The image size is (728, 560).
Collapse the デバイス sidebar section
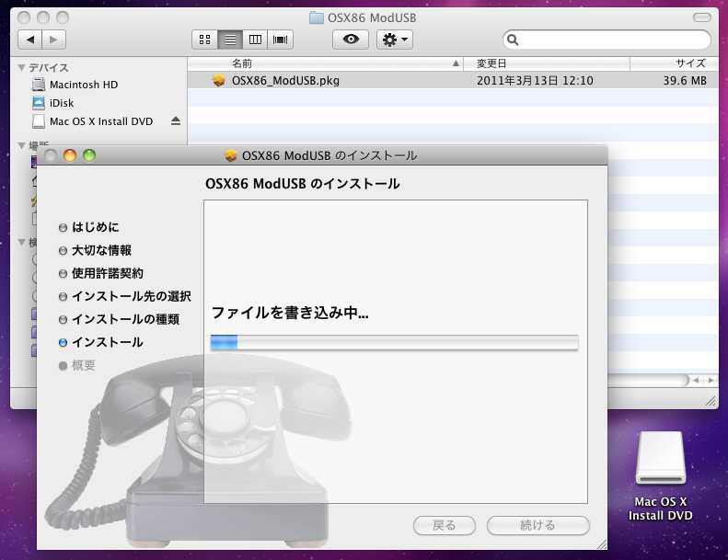pos(22,67)
